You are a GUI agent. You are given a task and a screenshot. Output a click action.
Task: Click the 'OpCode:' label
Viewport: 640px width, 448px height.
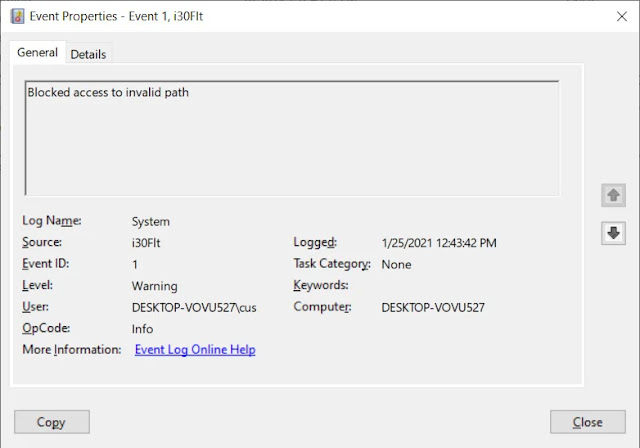(x=46, y=328)
